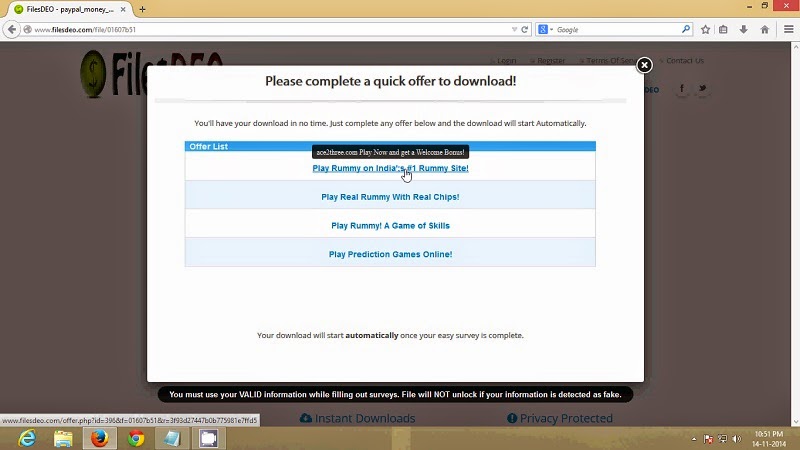Open Terms Of Service link

pos(611,61)
